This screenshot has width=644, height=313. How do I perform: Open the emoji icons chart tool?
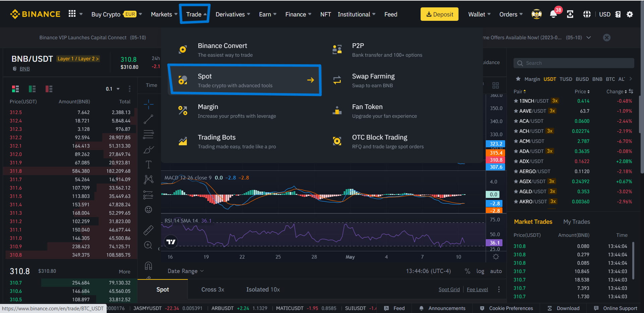pos(148,210)
